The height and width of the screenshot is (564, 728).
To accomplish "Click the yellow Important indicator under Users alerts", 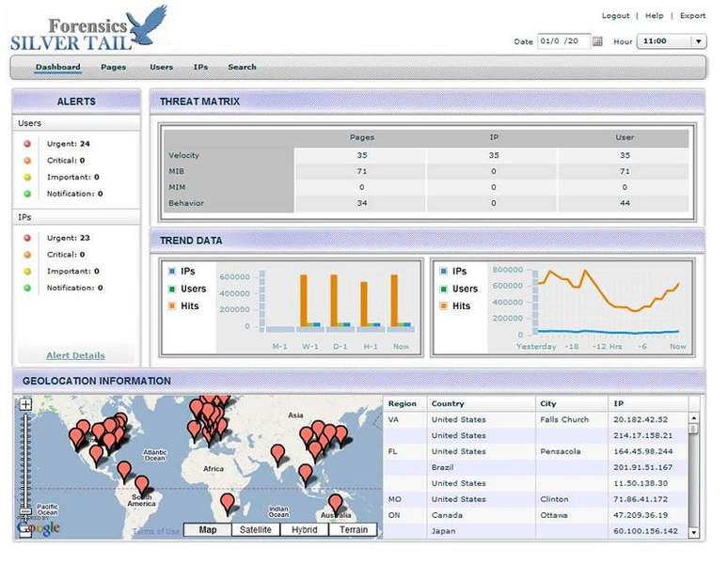I will tap(27, 177).
